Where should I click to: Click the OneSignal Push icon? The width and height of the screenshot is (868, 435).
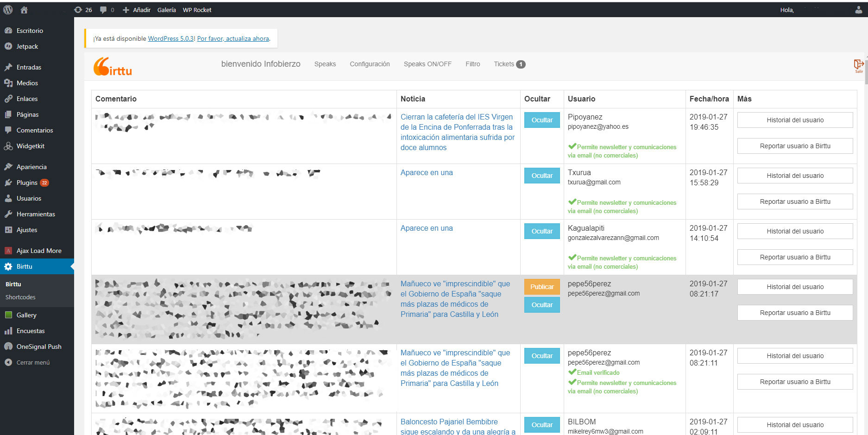pyautogui.click(x=8, y=347)
